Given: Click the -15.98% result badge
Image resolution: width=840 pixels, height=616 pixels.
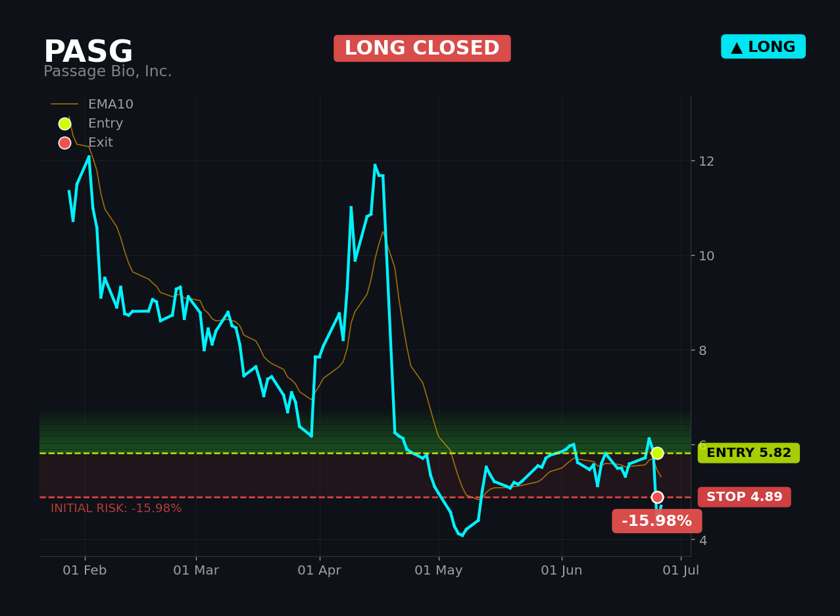Looking at the screenshot, I should pyautogui.click(x=656, y=521).
